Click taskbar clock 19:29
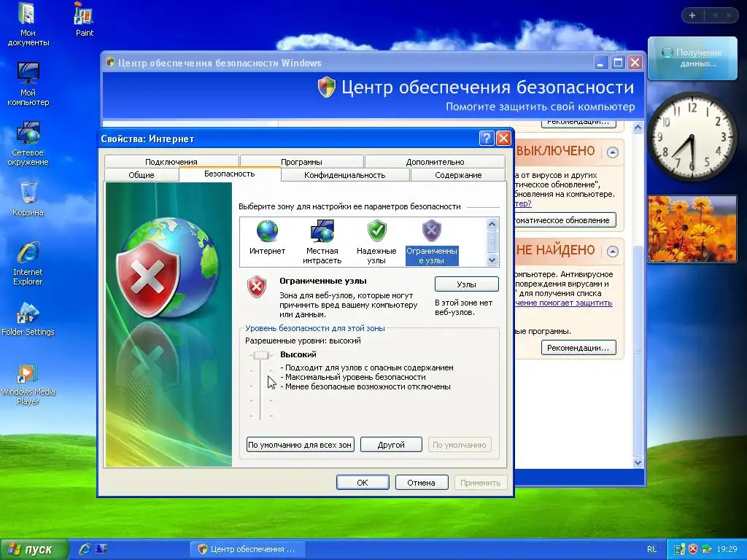Screen dimensions: 747x560 (x=727, y=549)
